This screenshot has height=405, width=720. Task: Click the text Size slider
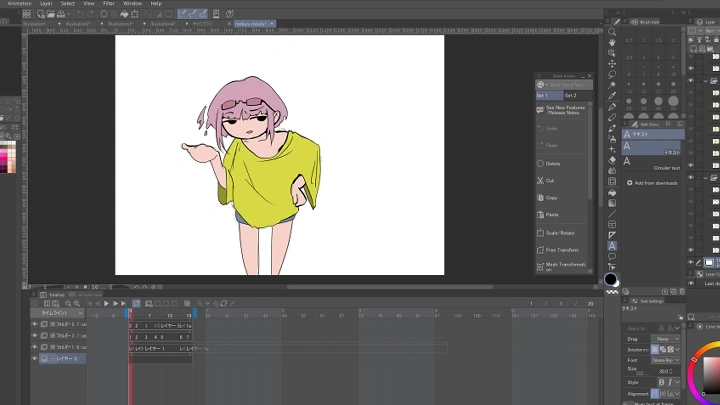pyautogui.click(x=641, y=373)
